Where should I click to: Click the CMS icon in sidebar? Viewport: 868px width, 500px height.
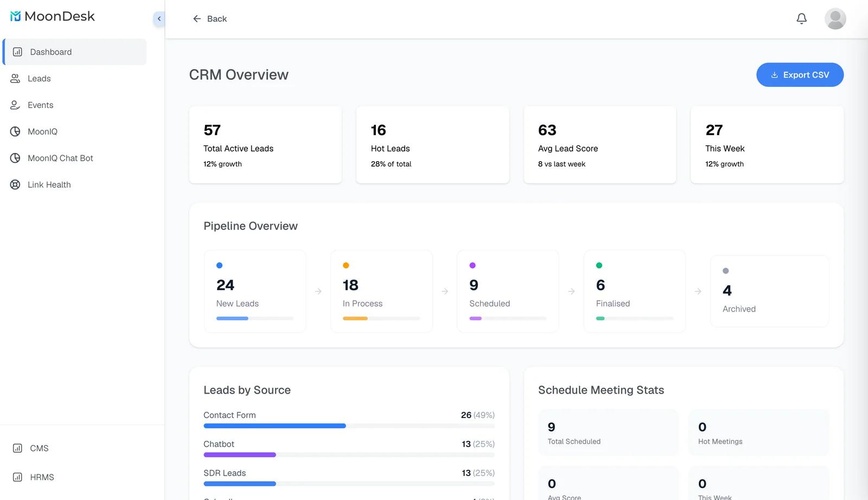[x=17, y=448]
